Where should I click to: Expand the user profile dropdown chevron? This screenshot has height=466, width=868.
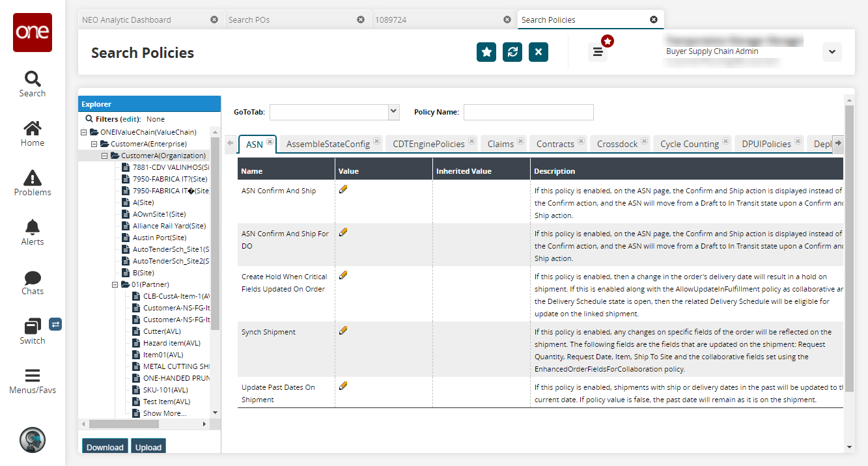coord(832,52)
